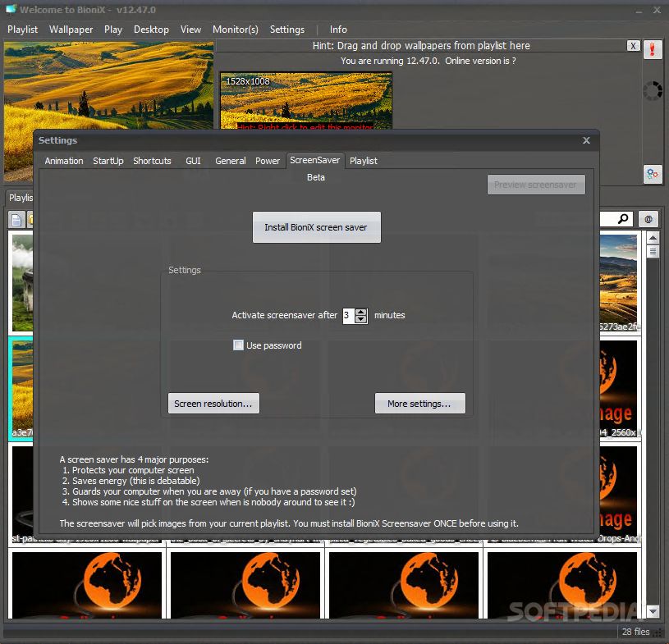Select the first bottom-row globe thumbnail
Screen dimensions: 669x644
pyautogui.click(x=87, y=585)
